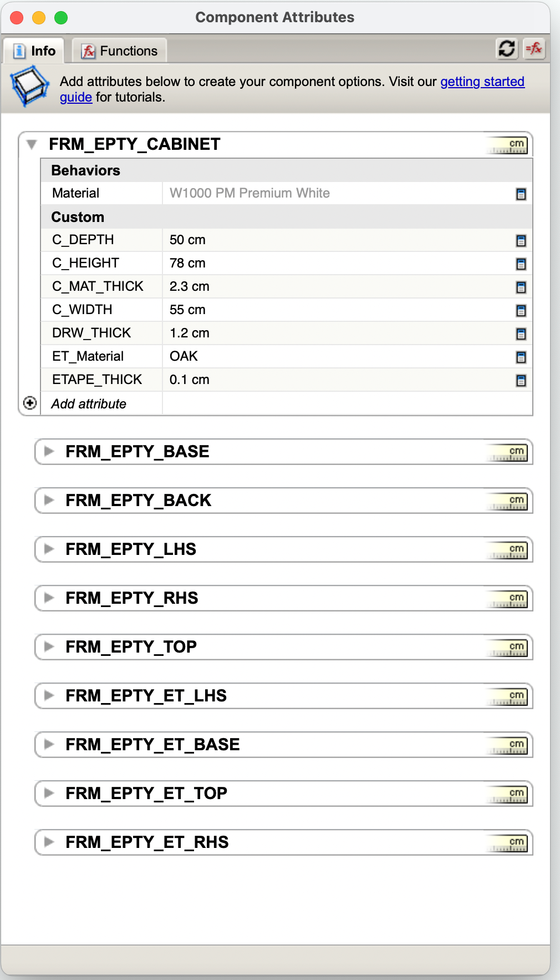Collapse the FRM_EPTY_CABINET section

click(x=32, y=145)
